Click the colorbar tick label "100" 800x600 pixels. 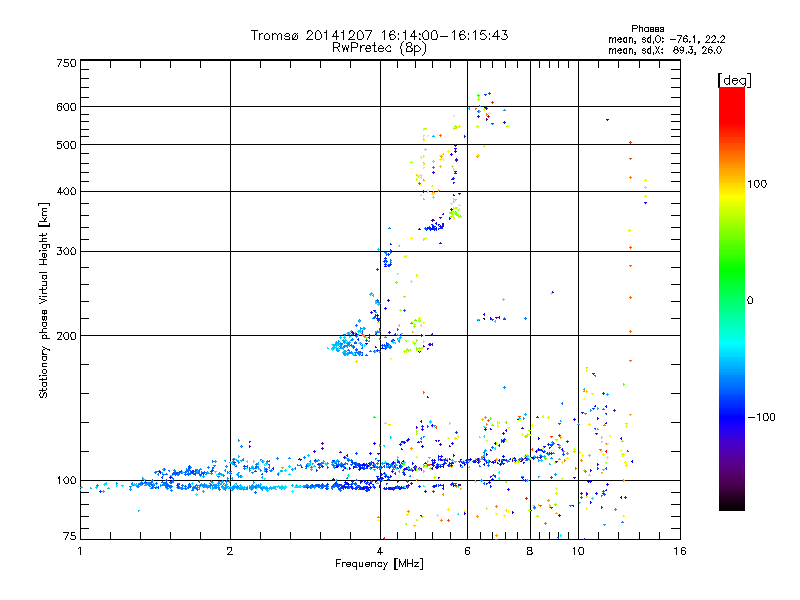point(757,184)
